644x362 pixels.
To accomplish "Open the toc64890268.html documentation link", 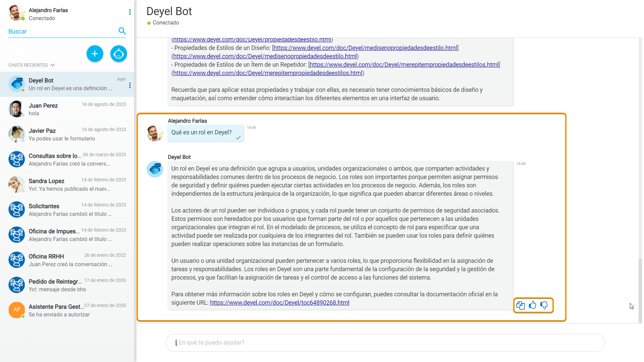I will click(x=279, y=303).
